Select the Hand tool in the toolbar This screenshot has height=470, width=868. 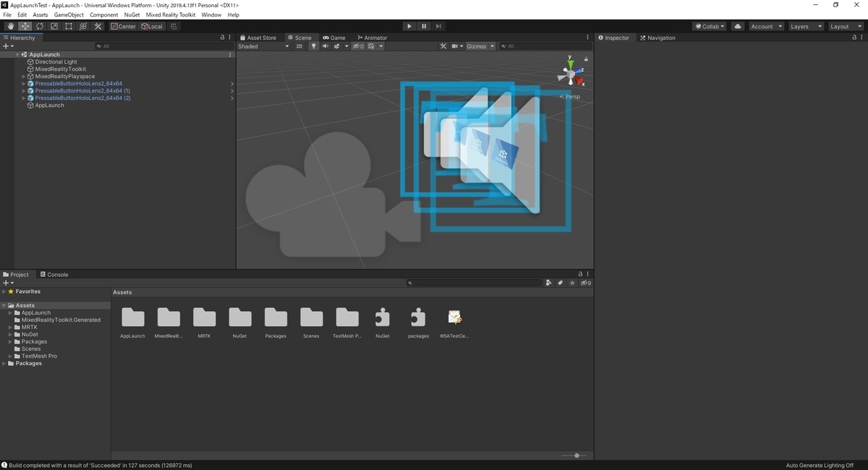(x=11, y=26)
